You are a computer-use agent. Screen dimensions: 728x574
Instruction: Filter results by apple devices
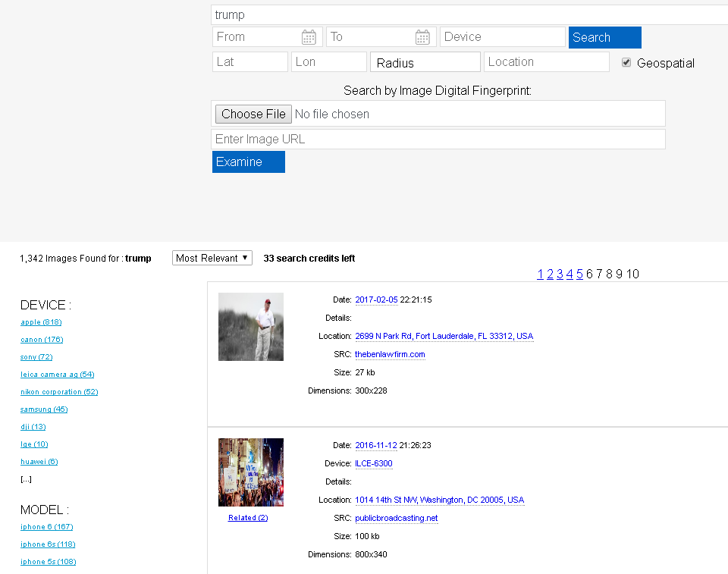(40, 322)
